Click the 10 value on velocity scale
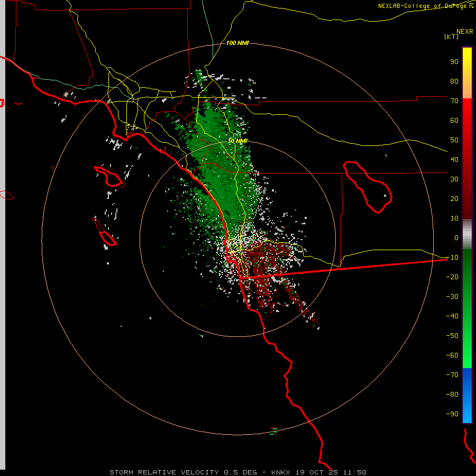 pos(454,218)
